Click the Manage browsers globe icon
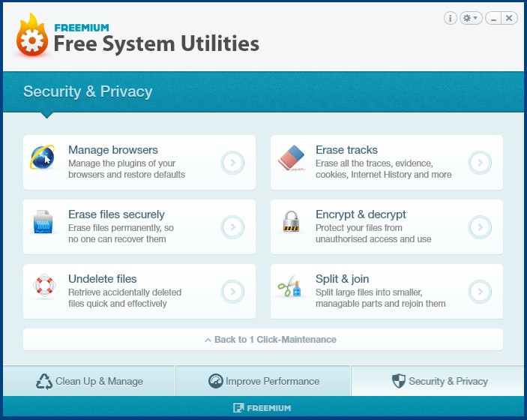The image size is (527, 420). [42, 157]
